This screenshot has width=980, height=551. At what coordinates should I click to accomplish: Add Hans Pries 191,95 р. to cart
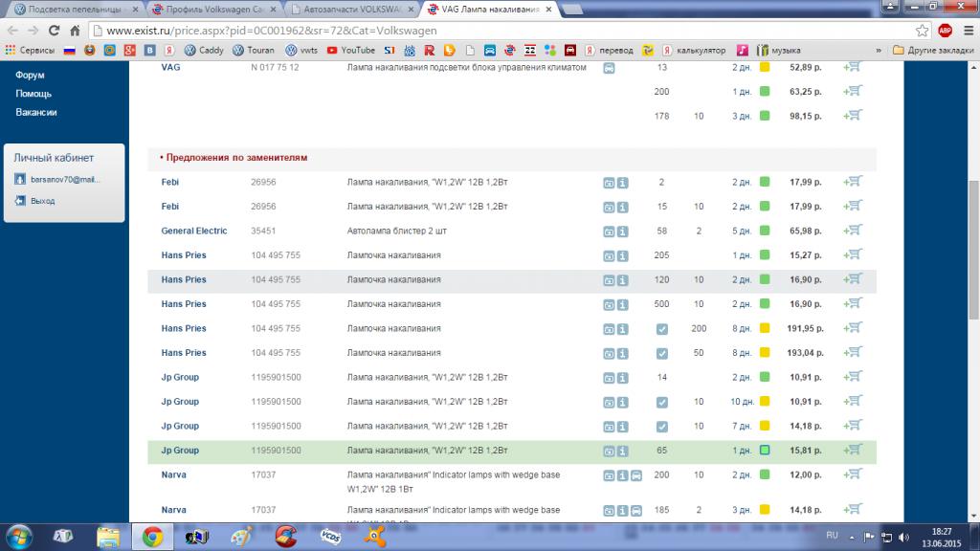click(853, 328)
